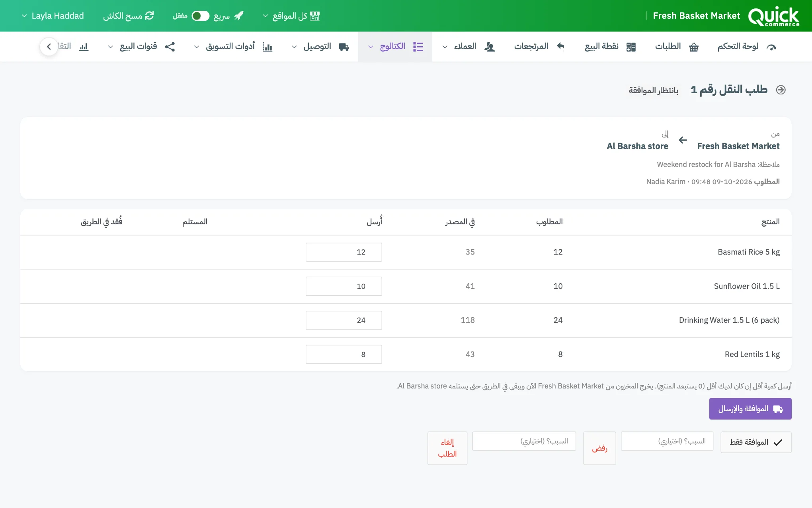The height and width of the screenshot is (508, 812).
Task: Click the refresh icon for مسح الكاش
Action: click(x=149, y=16)
